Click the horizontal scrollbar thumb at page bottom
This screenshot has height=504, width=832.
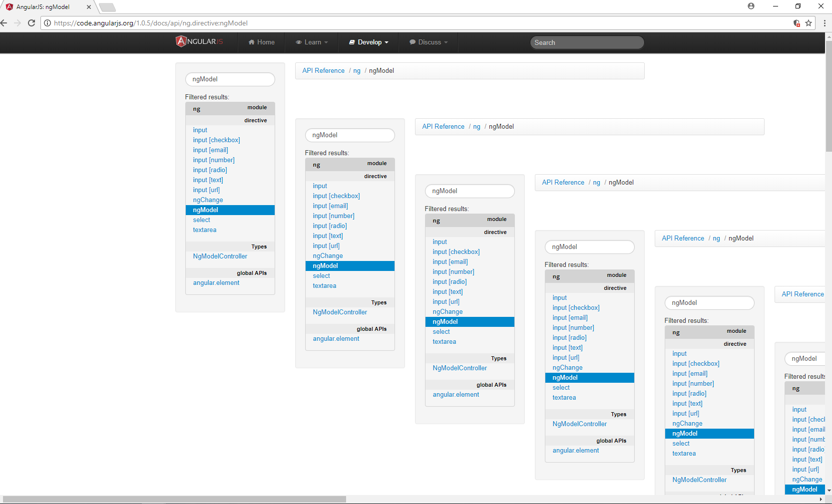tap(174, 500)
